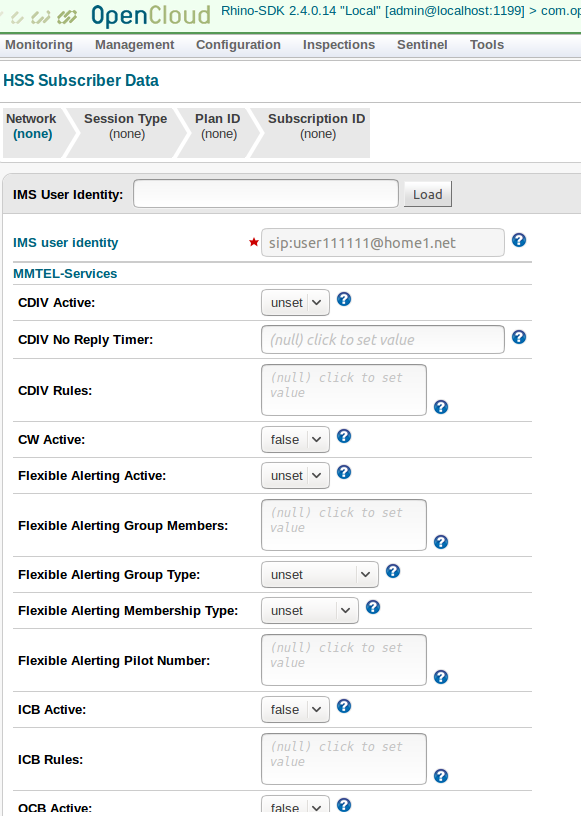The height and width of the screenshot is (816, 581).
Task: Open the OCB Active dropdown
Action: pyautogui.click(x=295, y=806)
